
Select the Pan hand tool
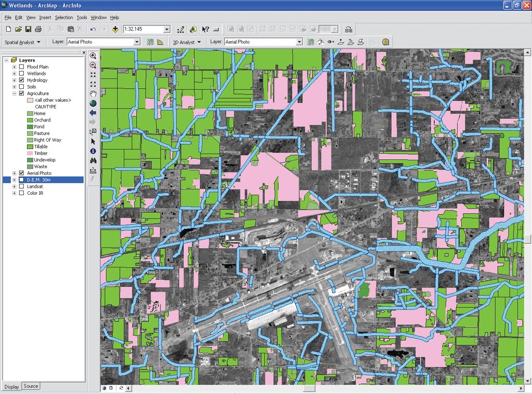click(93, 93)
